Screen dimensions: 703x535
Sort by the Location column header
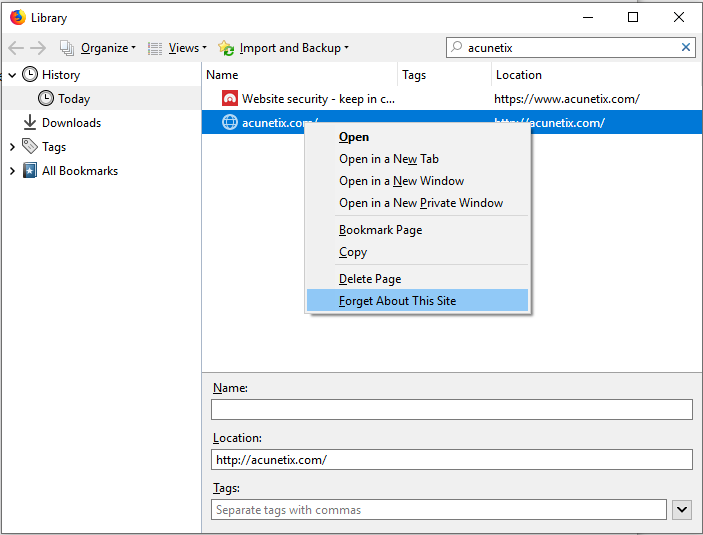597,75
